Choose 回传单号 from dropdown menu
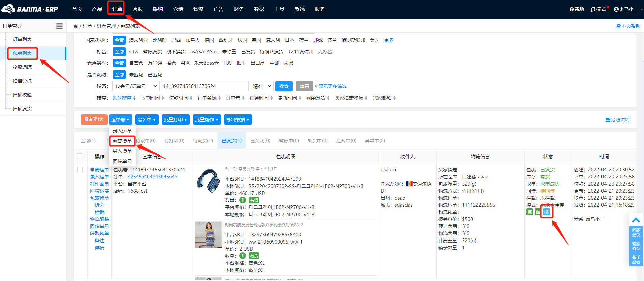 (x=122, y=161)
